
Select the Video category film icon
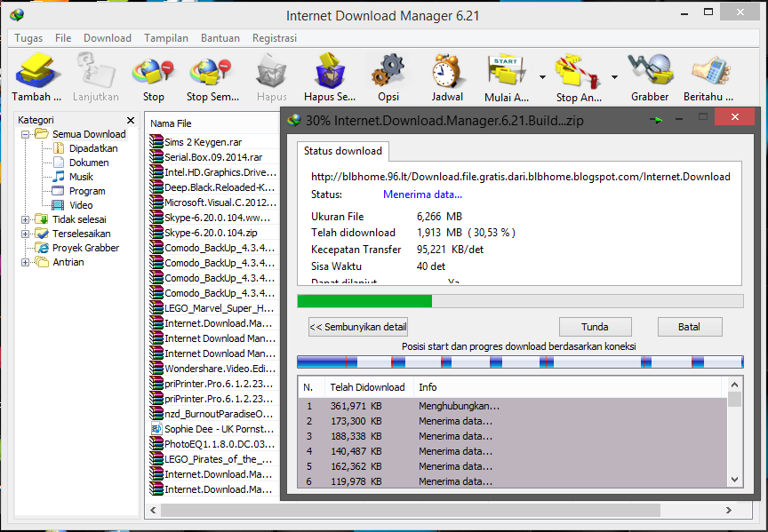pos(59,205)
